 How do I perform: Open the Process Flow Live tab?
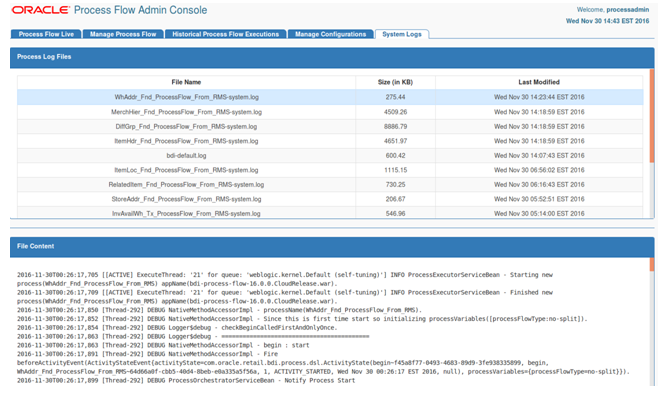click(46, 34)
